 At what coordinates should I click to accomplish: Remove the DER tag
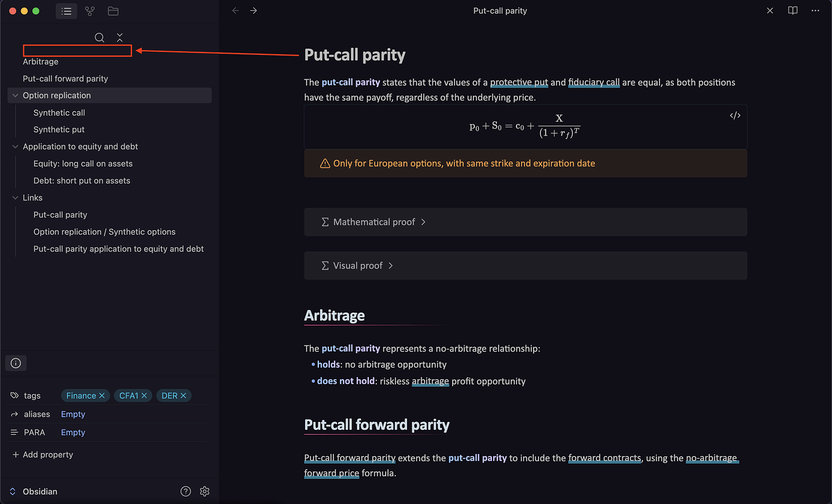pos(183,395)
